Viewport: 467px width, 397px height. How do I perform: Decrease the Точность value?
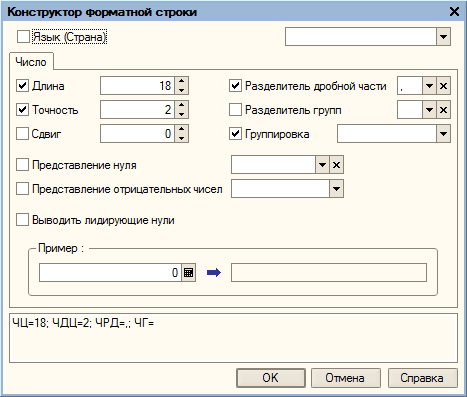181,114
